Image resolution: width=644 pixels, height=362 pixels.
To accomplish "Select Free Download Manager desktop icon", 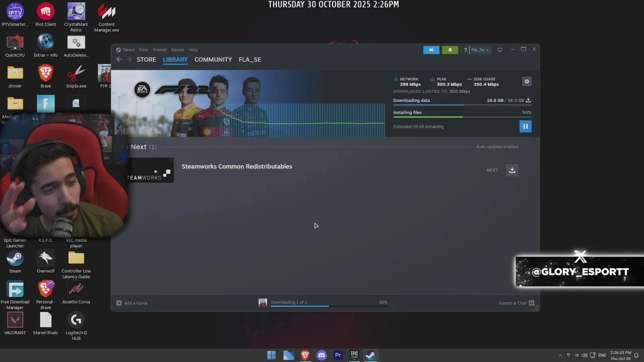I will 15,295.
